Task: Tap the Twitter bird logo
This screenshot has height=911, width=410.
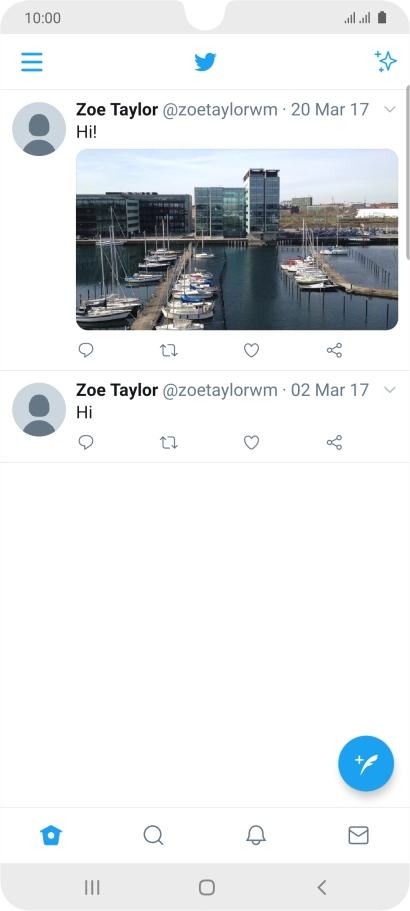Action: tap(205, 62)
